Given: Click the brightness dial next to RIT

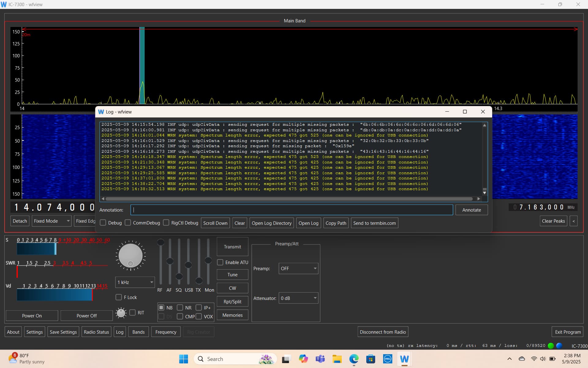Looking at the screenshot, I should (x=121, y=313).
